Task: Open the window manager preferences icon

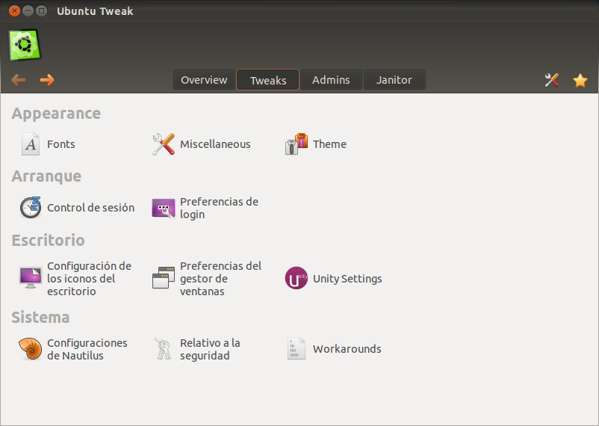Action: point(164,278)
